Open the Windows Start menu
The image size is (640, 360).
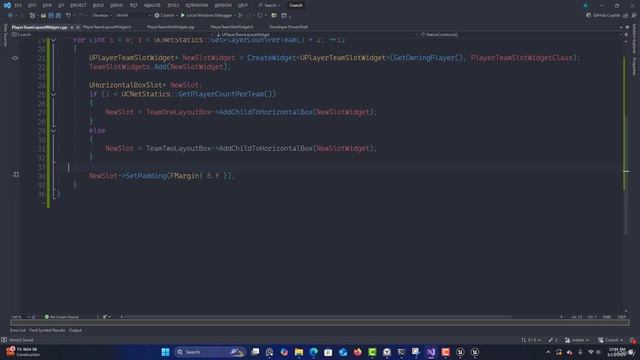pyautogui.click(x=165, y=352)
